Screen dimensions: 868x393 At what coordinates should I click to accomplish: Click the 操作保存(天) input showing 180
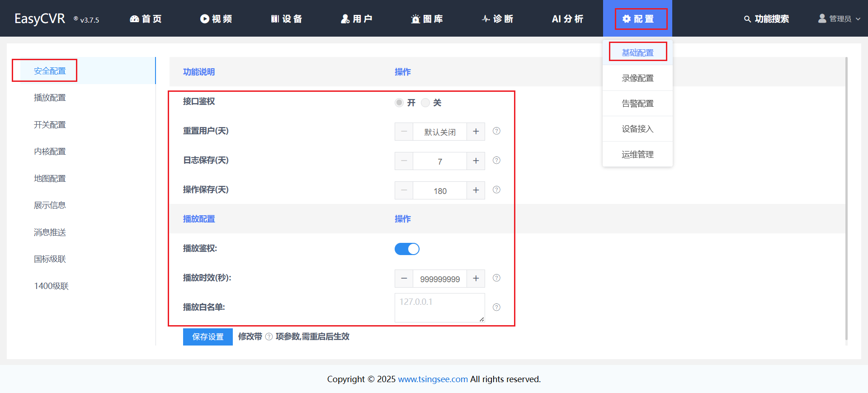440,190
